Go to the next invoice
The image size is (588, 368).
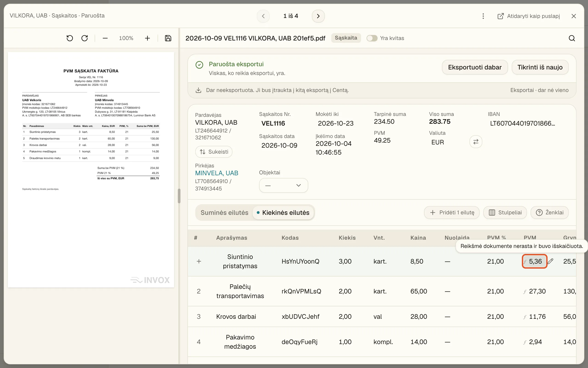click(318, 16)
